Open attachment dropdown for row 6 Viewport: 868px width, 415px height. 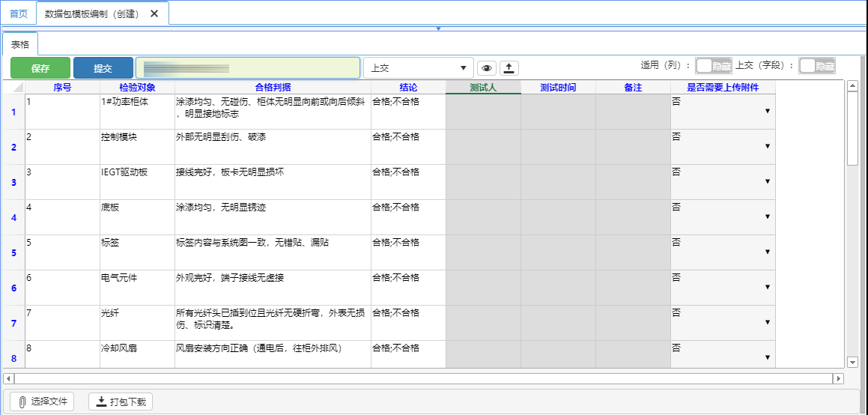(767, 287)
